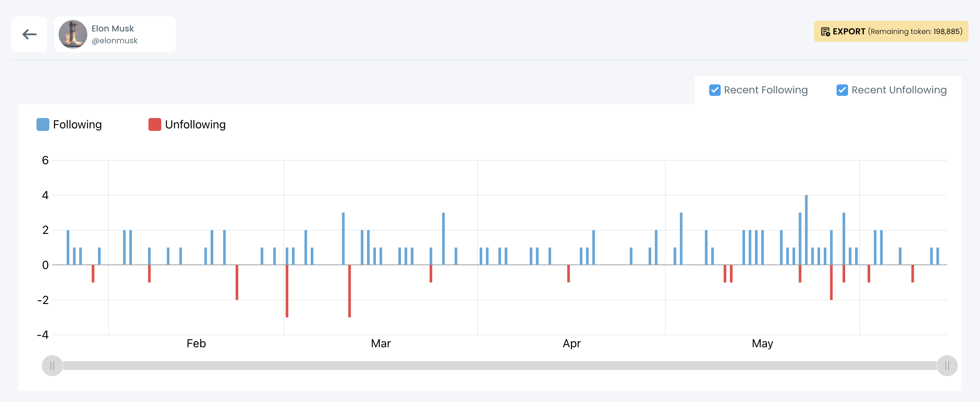980x402 pixels.
Task: Click the EXPORT button
Action: coord(891,31)
